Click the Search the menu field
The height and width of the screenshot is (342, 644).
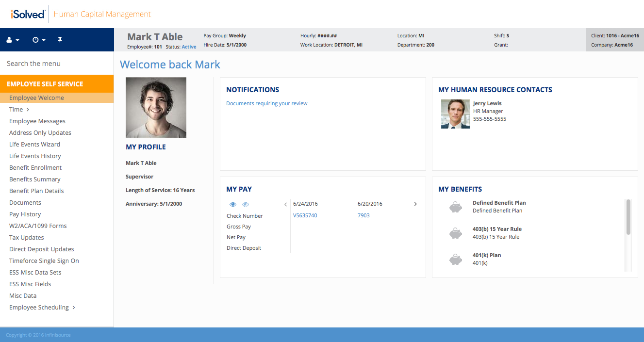coord(57,64)
